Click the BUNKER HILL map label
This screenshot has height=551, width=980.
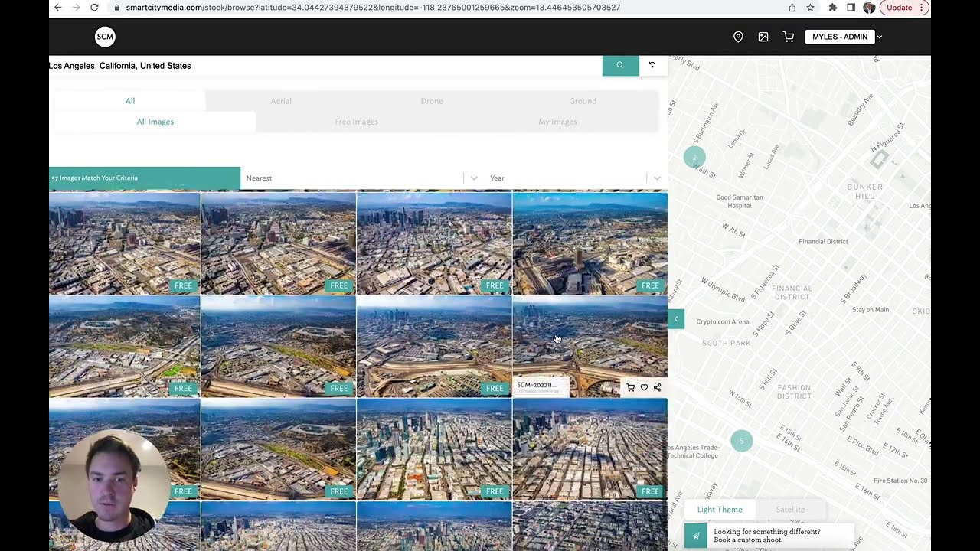pos(864,191)
